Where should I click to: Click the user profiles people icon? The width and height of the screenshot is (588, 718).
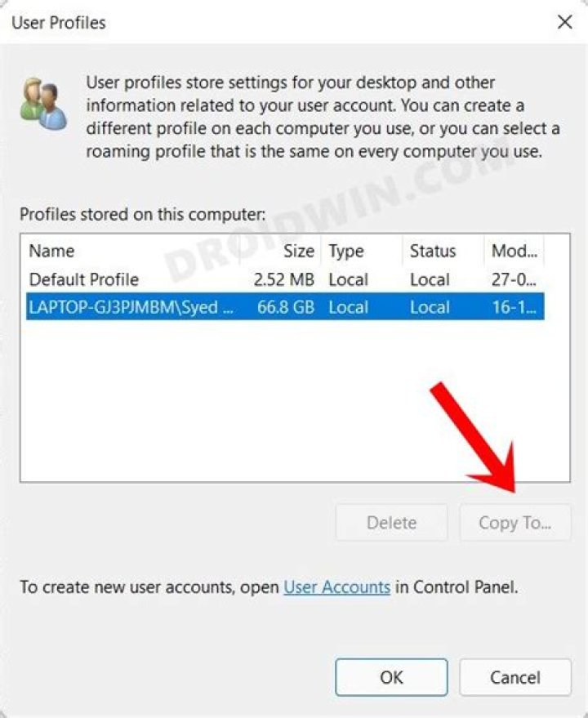(43, 104)
